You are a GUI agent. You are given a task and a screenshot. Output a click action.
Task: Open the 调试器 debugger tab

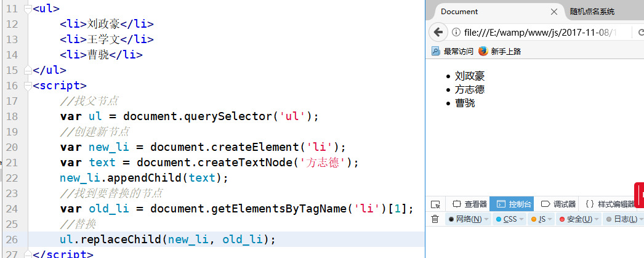(x=558, y=204)
